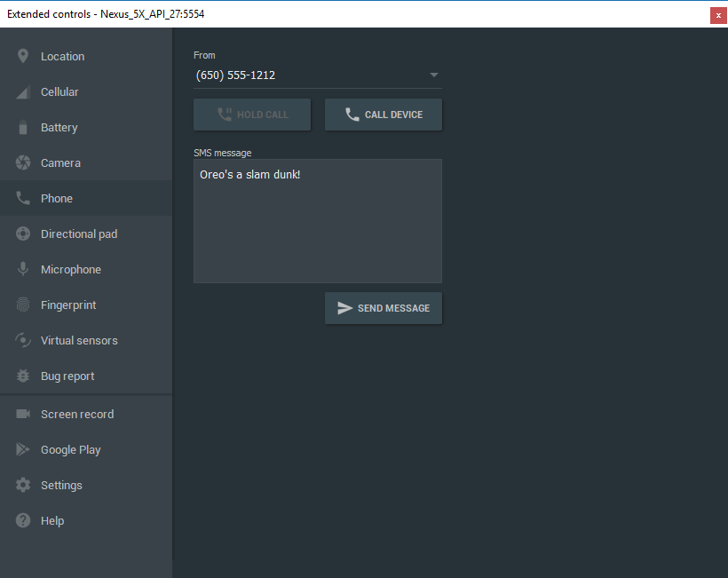Open the Settings page
Image resolution: width=728 pixels, height=578 pixels.
pos(86,485)
